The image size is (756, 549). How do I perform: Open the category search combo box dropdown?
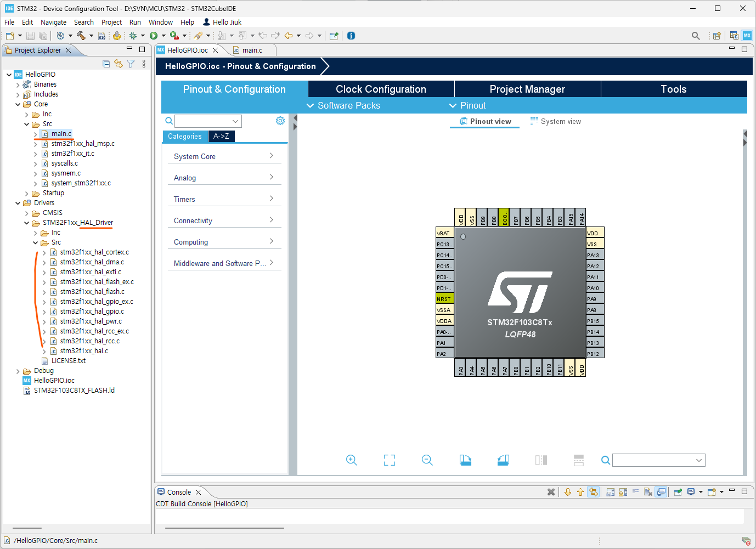[x=235, y=121]
